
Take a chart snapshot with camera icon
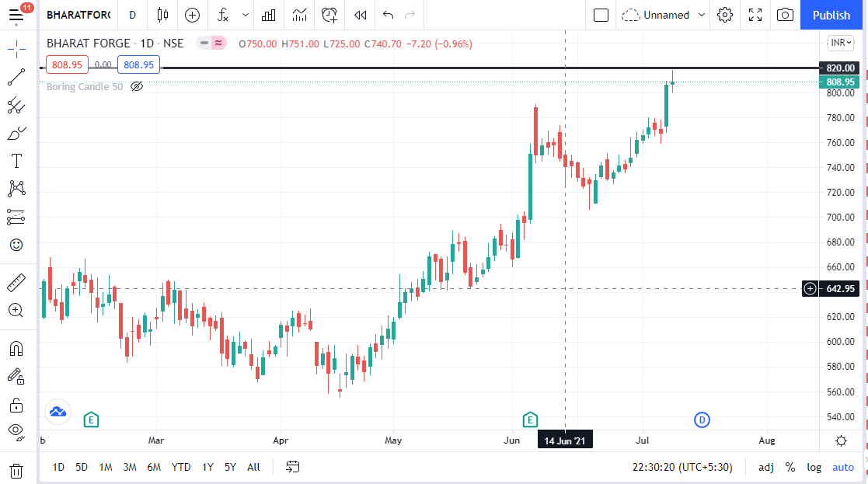click(786, 15)
